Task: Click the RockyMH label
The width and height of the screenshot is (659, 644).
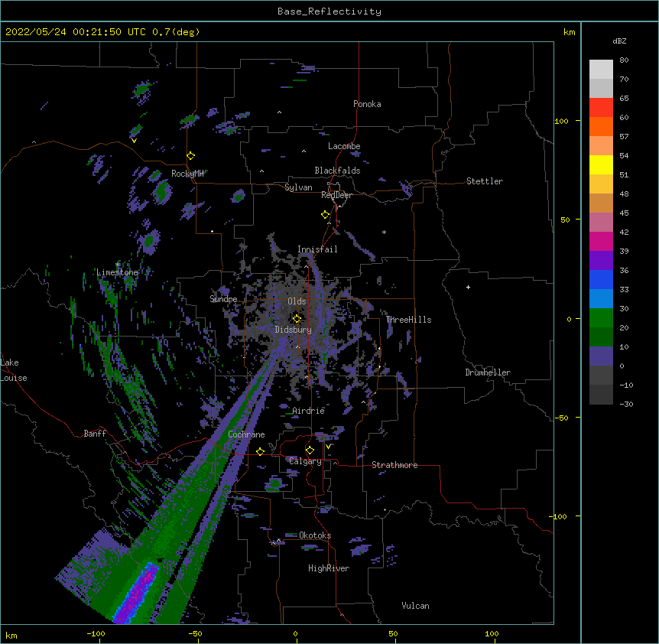Action: coord(187,174)
